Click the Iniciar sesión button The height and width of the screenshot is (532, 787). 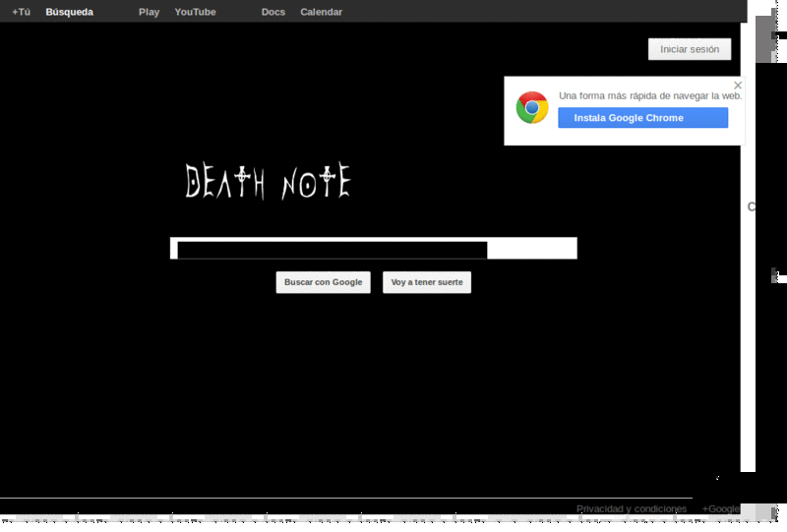pos(690,49)
